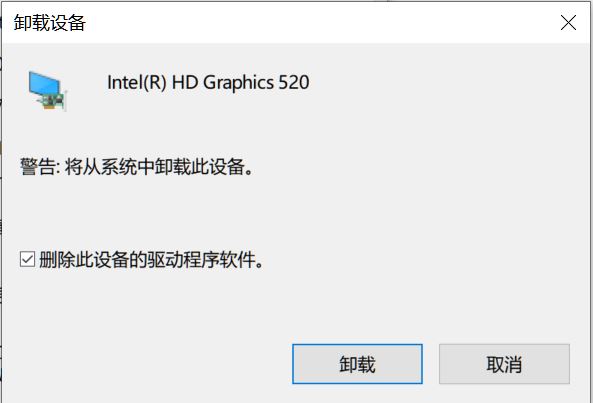Click the 警告 warning message text
Screen dimensions: 593x403
[x=136, y=167]
